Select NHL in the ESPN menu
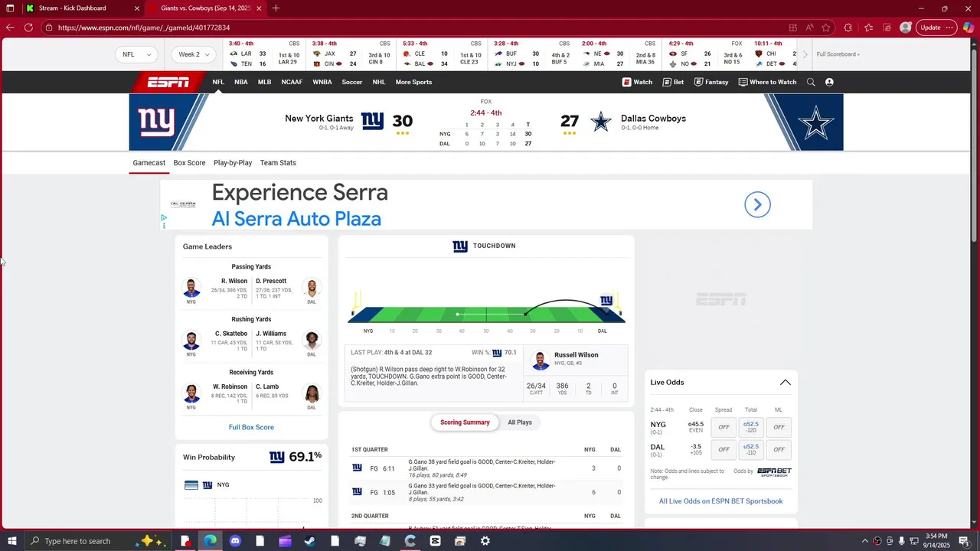The image size is (980, 551). (379, 82)
